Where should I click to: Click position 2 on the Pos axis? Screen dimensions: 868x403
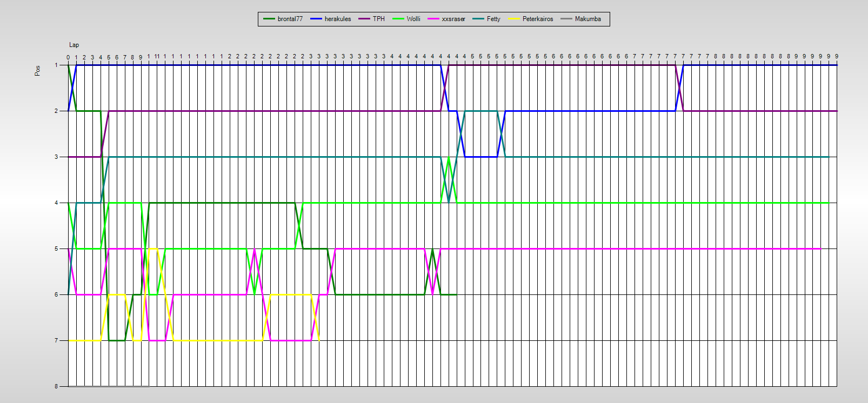(x=56, y=111)
